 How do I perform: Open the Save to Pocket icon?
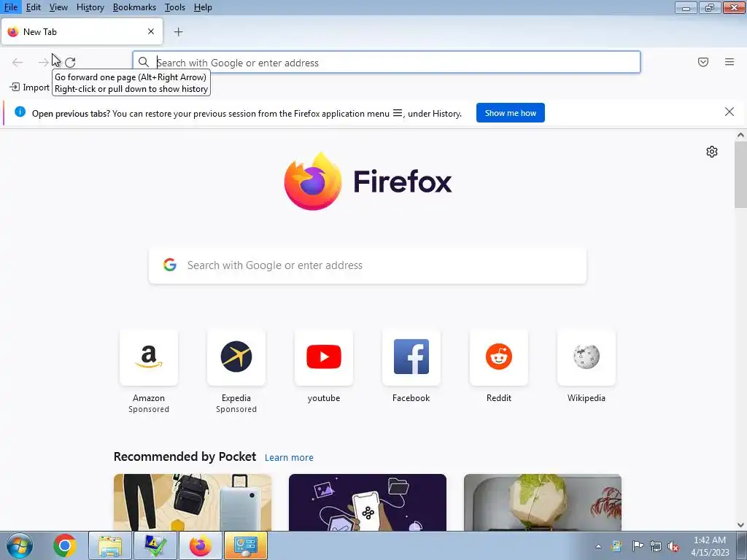point(703,62)
